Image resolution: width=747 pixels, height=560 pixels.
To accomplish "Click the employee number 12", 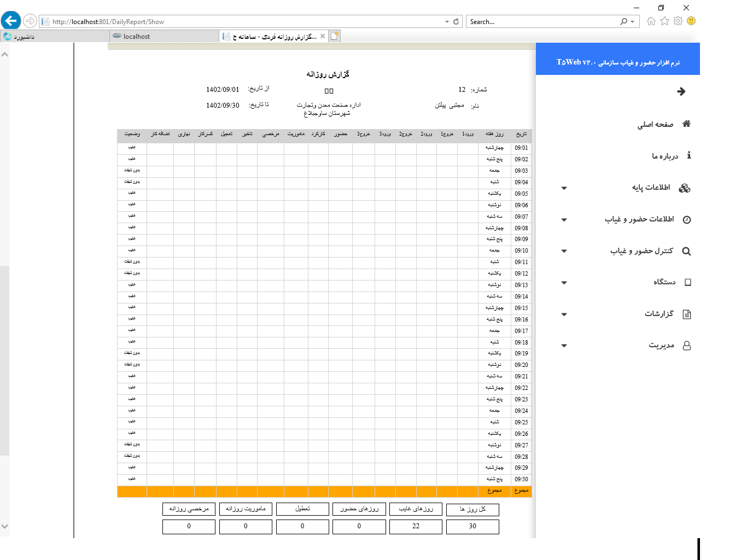I will [x=462, y=90].
